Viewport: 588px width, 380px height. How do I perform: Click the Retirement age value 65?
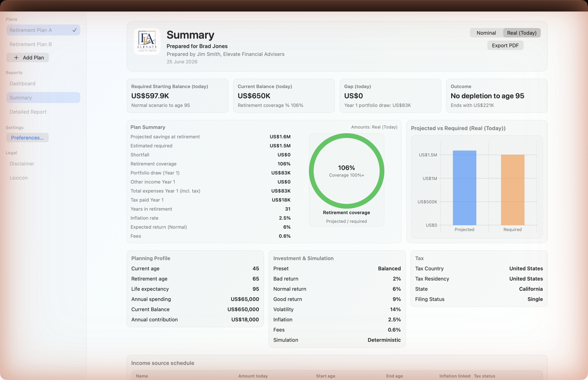[256, 279]
